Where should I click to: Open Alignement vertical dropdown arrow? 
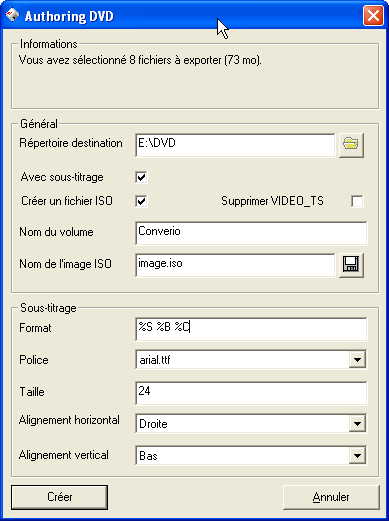point(357,455)
